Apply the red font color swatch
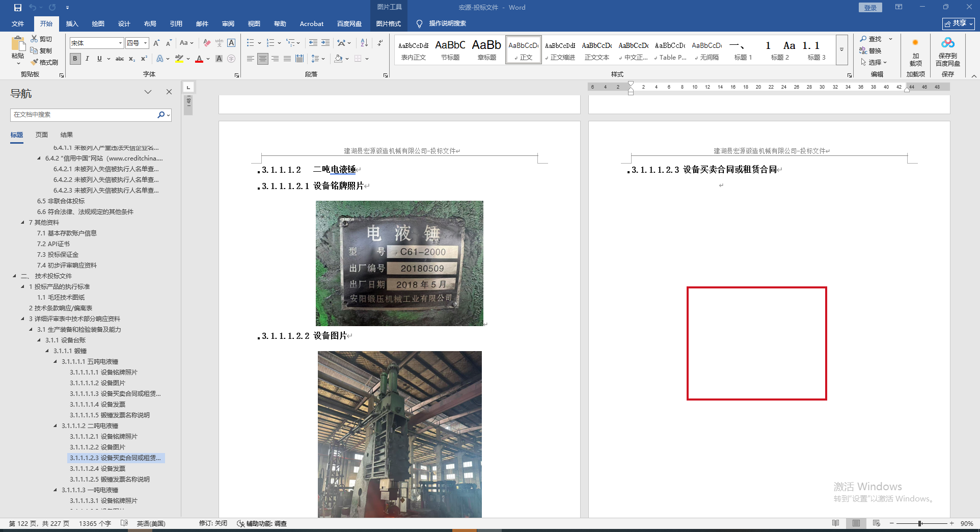 199,59
